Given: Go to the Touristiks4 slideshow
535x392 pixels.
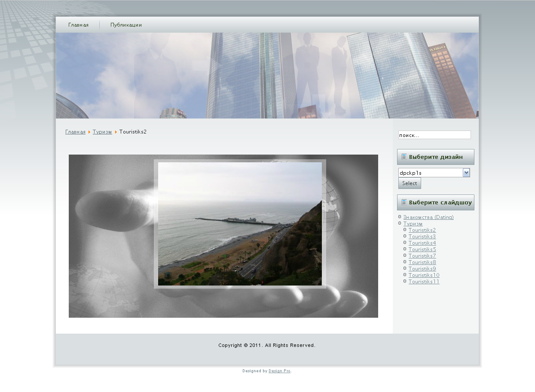Looking at the screenshot, I should (422, 243).
